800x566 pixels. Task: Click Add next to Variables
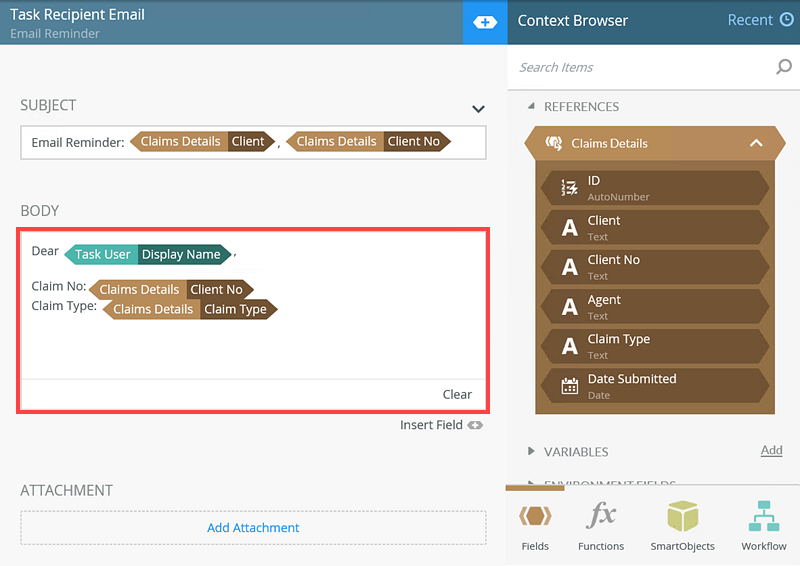[x=771, y=450]
